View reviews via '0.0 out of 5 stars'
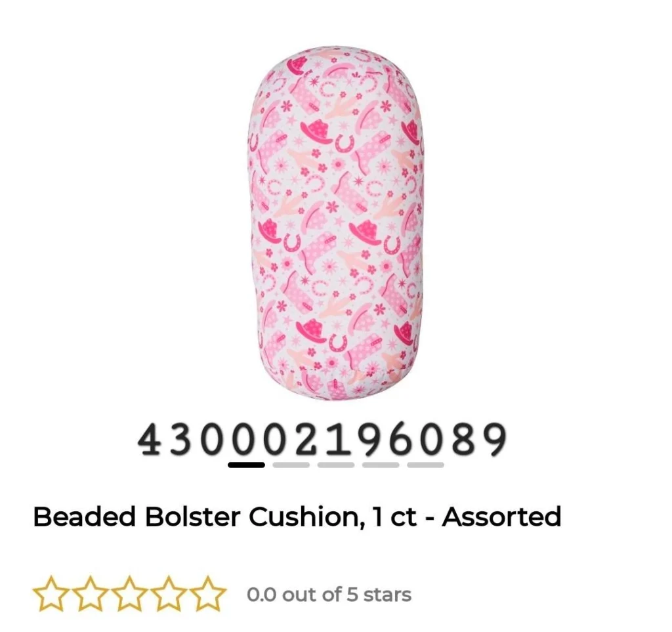The image size is (672, 632). 329,595
